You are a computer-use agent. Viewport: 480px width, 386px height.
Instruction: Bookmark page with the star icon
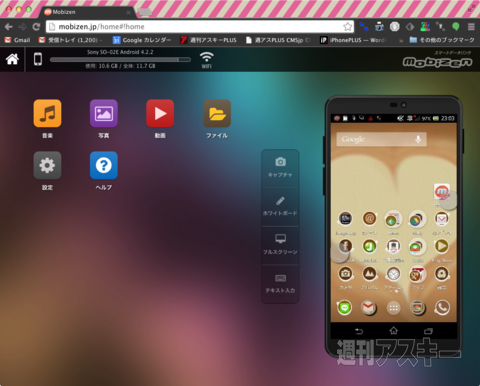[347, 27]
